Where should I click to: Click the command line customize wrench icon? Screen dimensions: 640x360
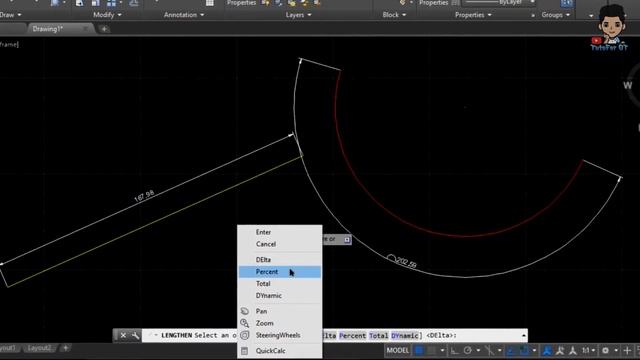click(135, 336)
